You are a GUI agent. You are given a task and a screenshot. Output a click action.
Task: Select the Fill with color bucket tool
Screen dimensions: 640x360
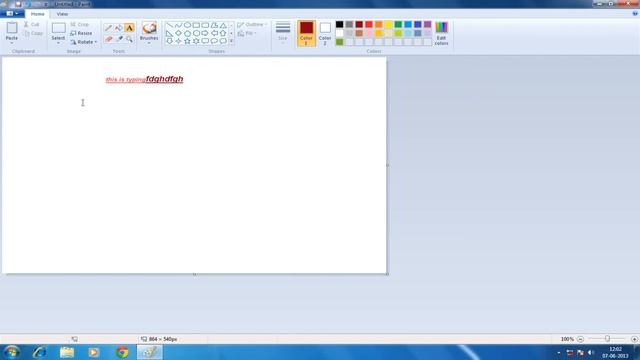(x=119, y=28)
